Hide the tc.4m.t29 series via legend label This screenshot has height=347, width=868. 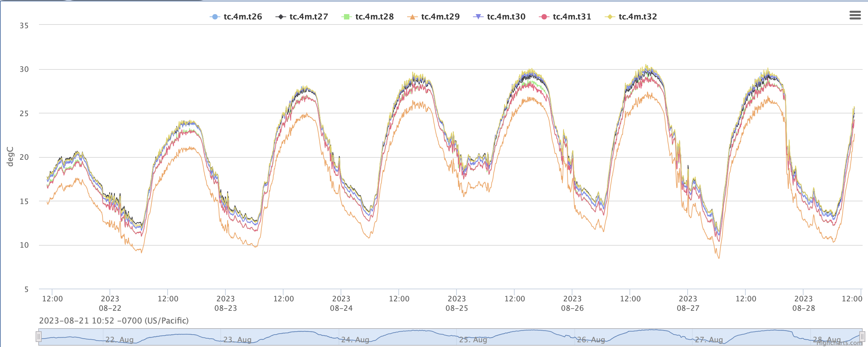[x=440, y=17]
